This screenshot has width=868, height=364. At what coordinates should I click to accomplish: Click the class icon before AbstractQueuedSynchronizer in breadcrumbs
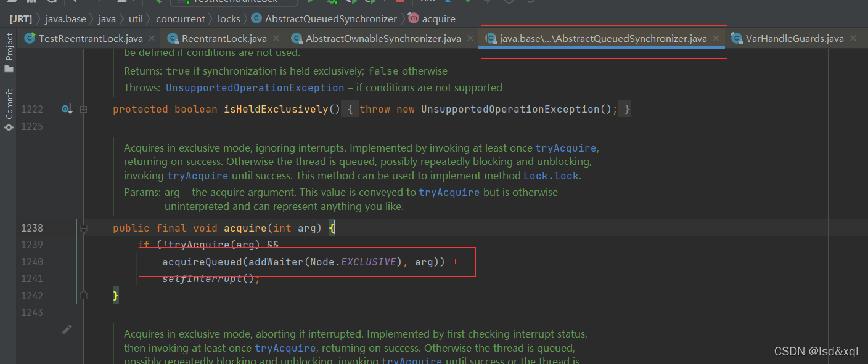(256, 18)
